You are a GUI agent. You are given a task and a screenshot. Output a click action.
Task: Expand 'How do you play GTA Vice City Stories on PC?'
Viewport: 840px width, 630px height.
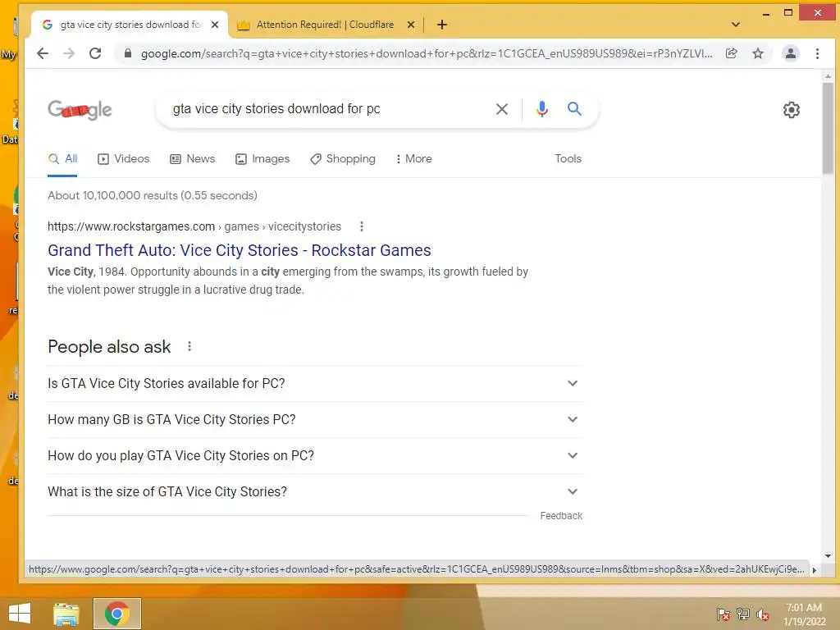click(x=315, y=455)
